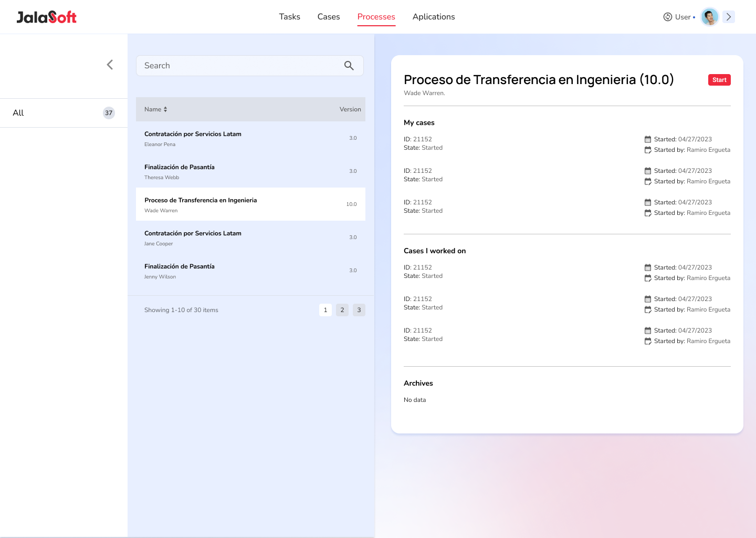Go to pagination page 2
Image resolution: width=756 pixels, height=538 pixels.
[342, 310]
